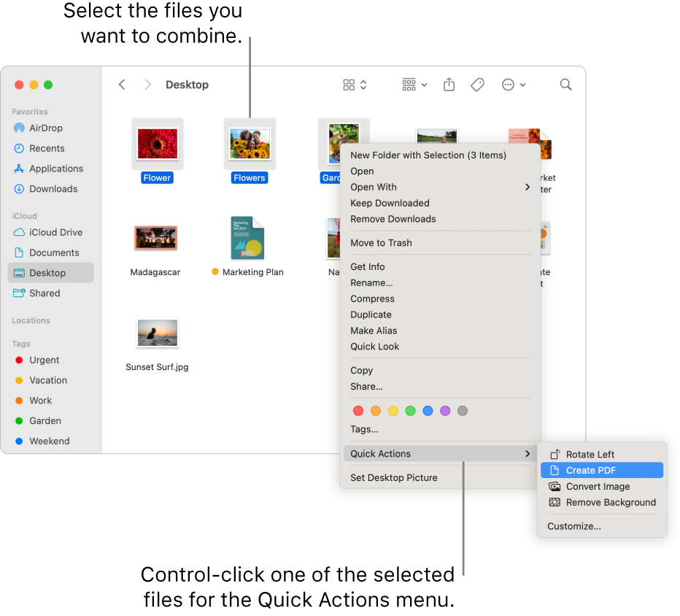This screenshot has height=616, width=680.
Task: Select the Sunset Surf.jpg thumbnail
Action: (x=157, y=332)
